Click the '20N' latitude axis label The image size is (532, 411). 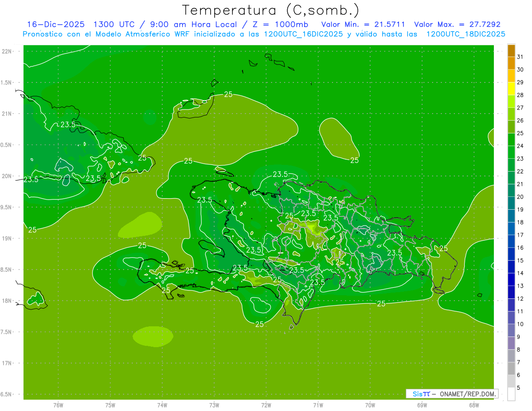pyautogui.click(x=7, y=176)
